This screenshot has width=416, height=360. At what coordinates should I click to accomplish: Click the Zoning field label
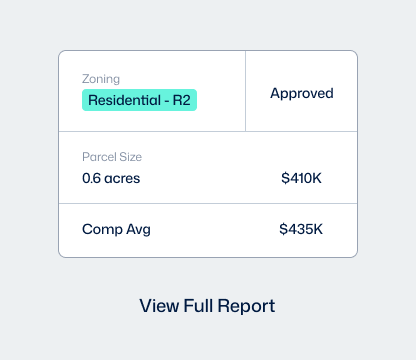click(x=101, y=79)
